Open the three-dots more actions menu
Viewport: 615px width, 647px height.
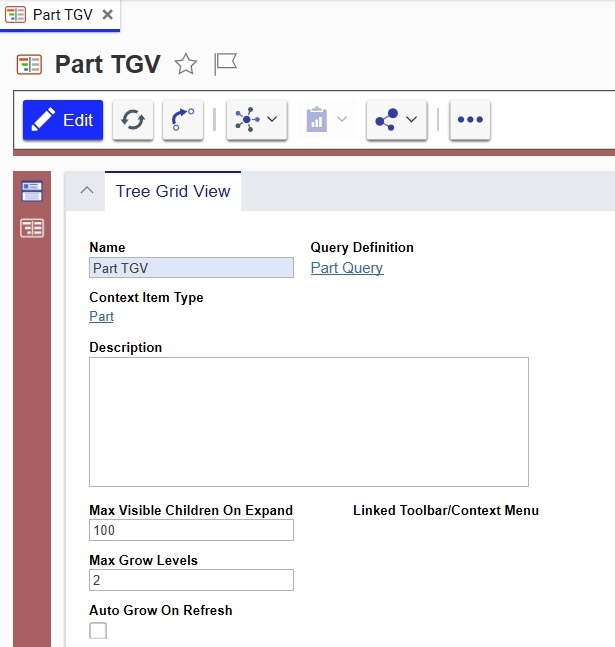coord(470,120)
